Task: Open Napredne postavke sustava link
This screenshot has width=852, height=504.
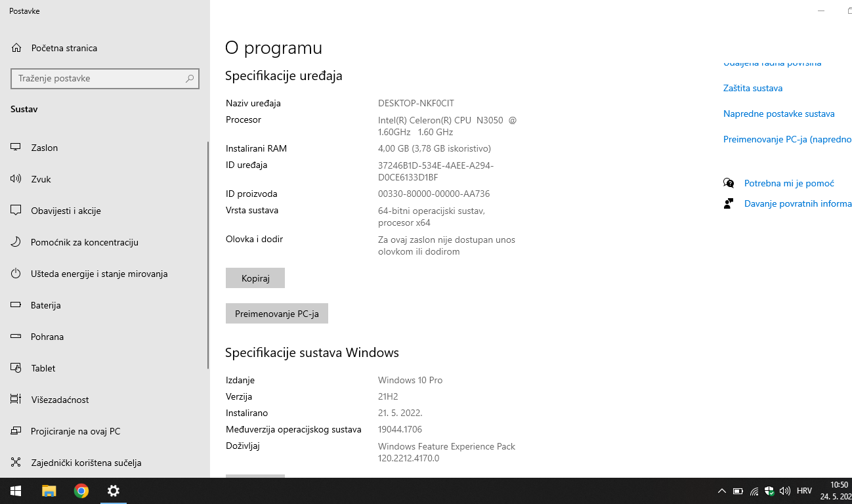Action: 779,114
